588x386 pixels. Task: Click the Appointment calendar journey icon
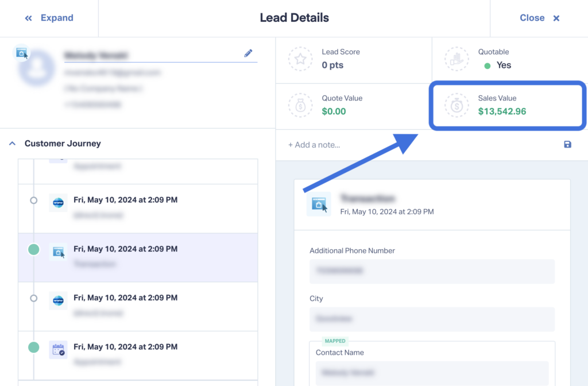tap(58, 350)
